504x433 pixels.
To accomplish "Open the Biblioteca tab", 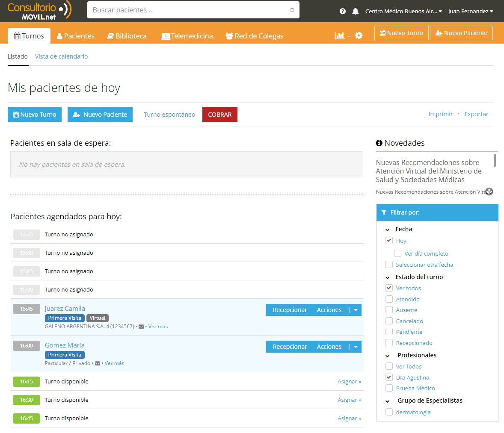I will point(127,36).
